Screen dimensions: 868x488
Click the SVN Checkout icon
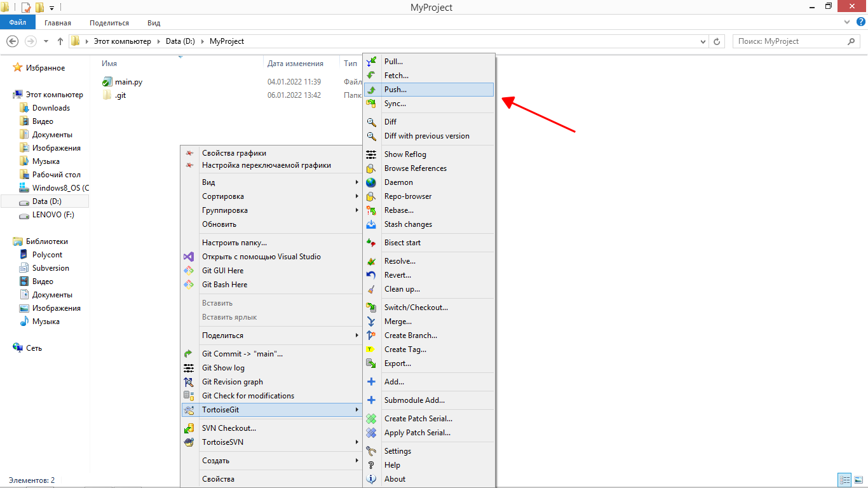pyautogui.click(x=189, y=428)
